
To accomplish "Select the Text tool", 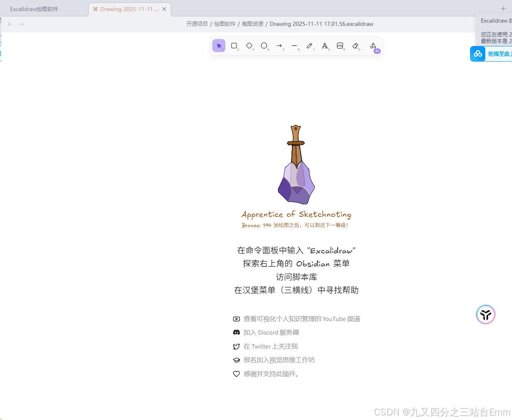I will 325,46.
